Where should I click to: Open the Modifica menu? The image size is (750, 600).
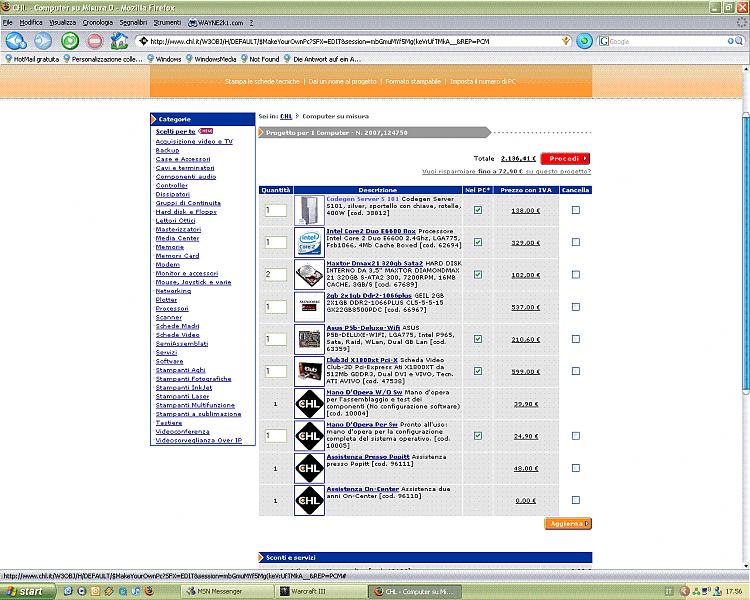31,22
